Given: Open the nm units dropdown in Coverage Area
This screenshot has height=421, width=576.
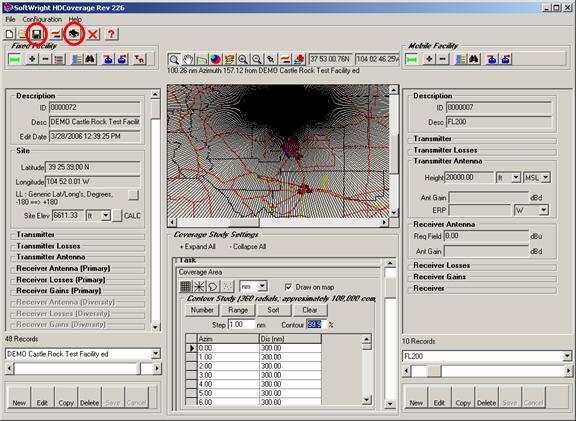Looking at the screenshot, I should [x=253, y=286].
